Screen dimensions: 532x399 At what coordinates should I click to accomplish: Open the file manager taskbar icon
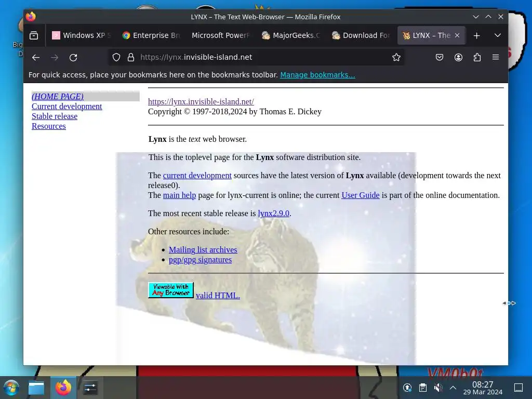[x=36, y=388]
